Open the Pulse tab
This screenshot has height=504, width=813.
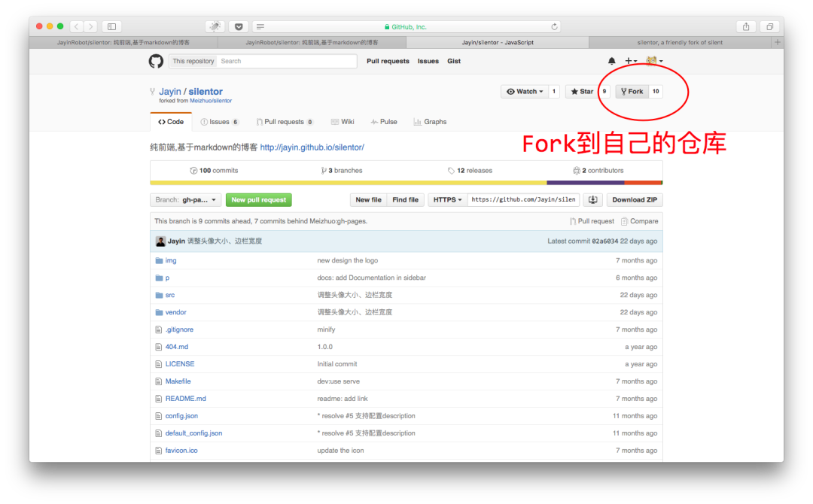point(384,122)
